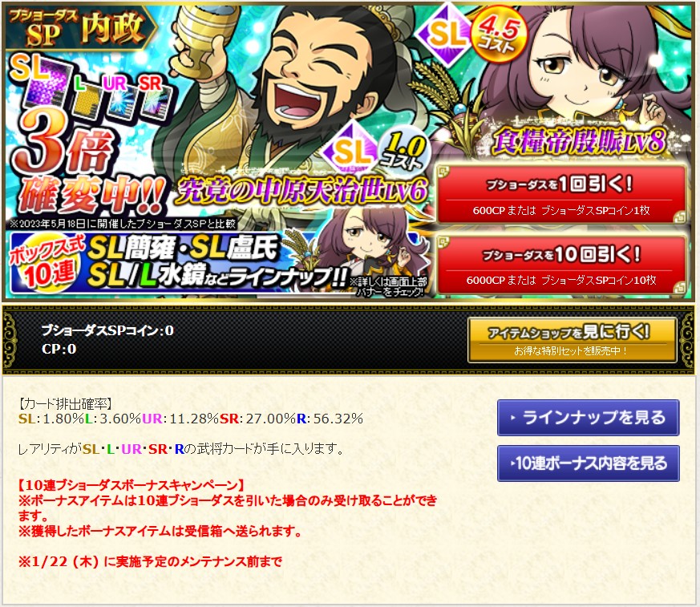View lineup via ラインナップを見る button
Screen dimensions: 700x607
tap(589, 418)
